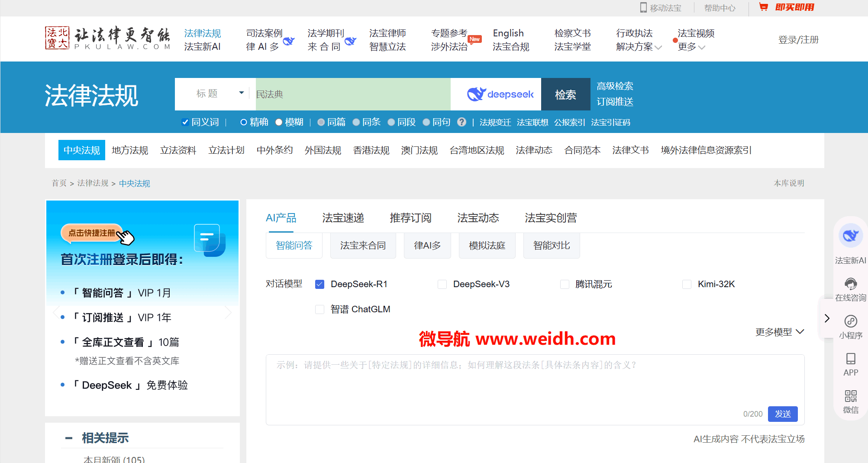Switch to the 法宝实创营 tab

(551, 218)
